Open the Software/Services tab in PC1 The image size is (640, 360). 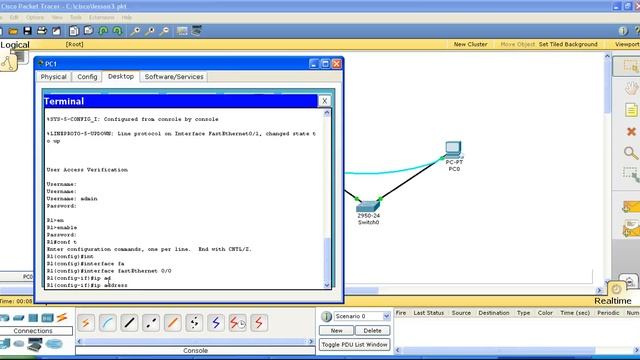174,77
